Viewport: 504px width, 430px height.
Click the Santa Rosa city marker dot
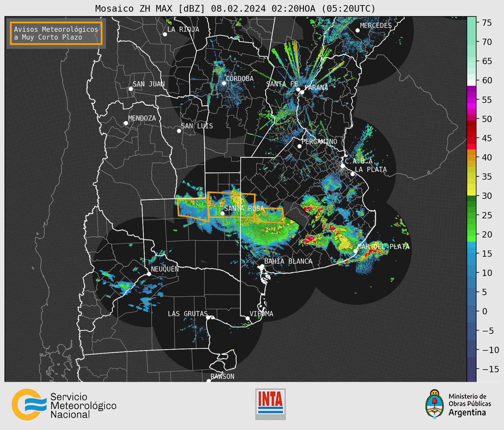coord(222,213)
